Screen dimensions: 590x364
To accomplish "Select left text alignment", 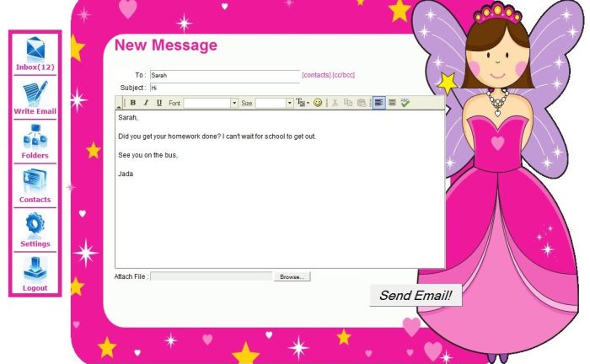I will pyautogui.click(x=379, y=103).
